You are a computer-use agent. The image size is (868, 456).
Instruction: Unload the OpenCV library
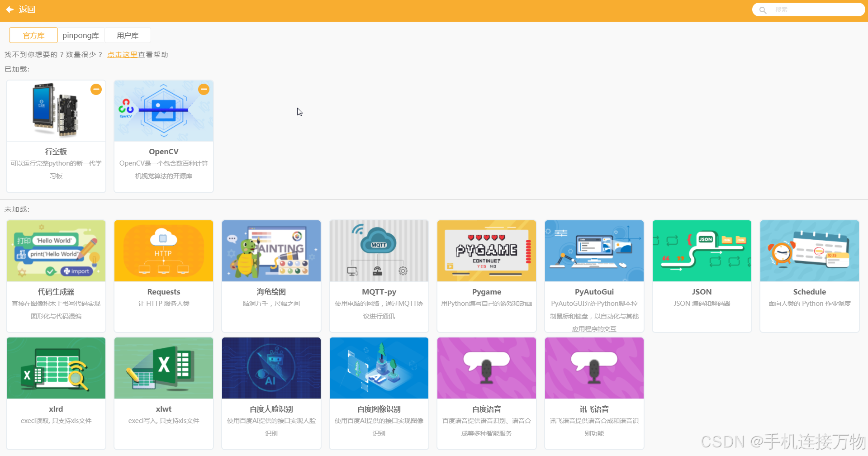click(204, 89)
